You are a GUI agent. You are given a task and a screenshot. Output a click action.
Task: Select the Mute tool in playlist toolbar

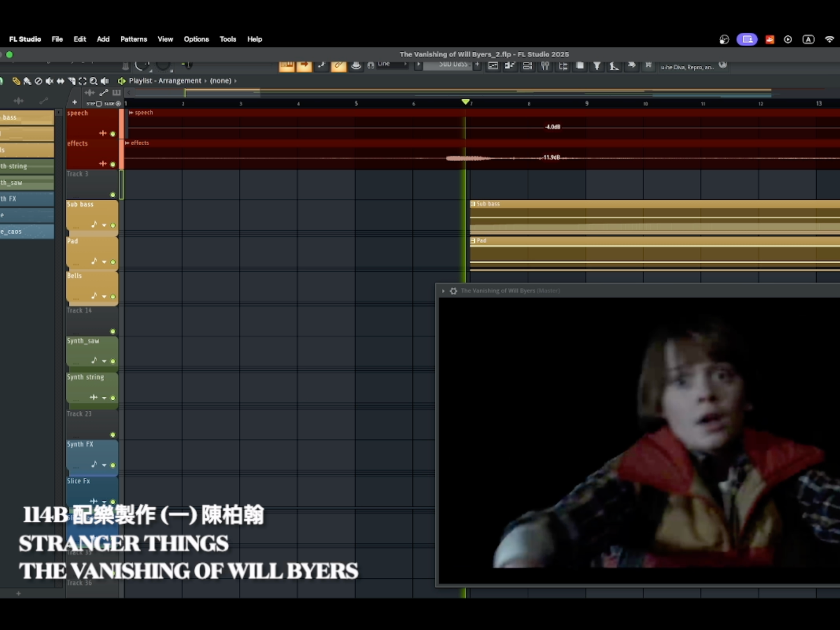[x=49, y=81]
